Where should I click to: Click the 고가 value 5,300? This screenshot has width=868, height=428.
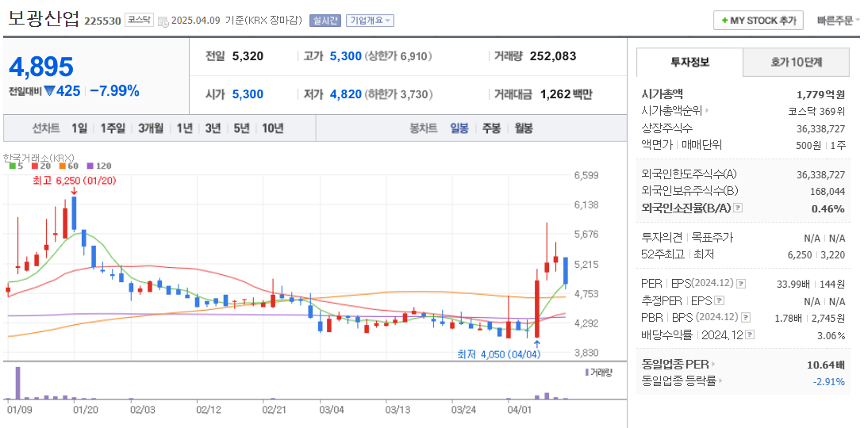coord(345,55)
